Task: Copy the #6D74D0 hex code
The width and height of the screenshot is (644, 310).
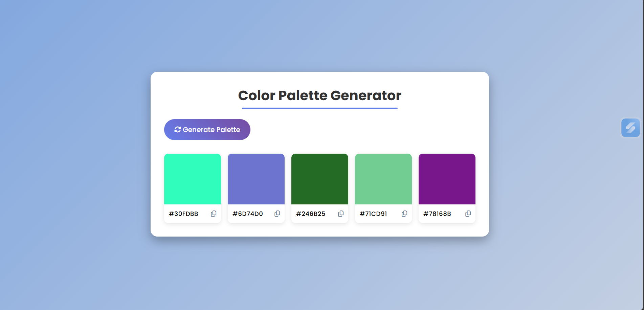Action: [277, 214]
